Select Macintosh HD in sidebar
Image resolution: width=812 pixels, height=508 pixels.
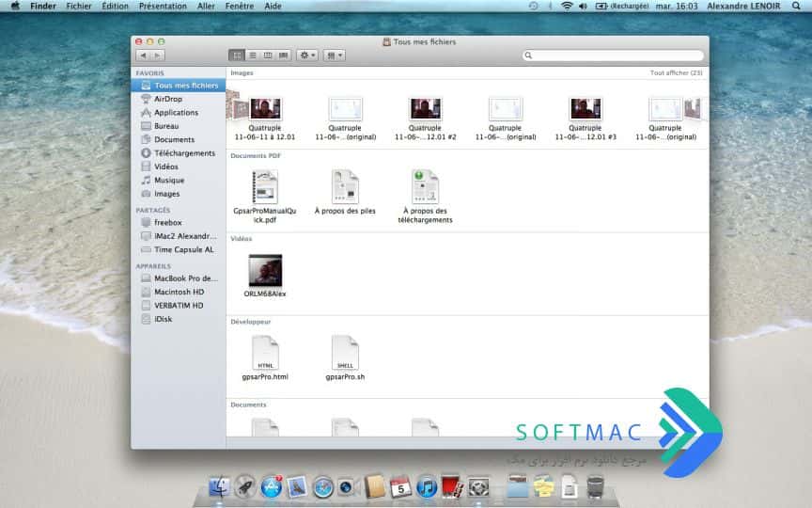click(179, 292)
